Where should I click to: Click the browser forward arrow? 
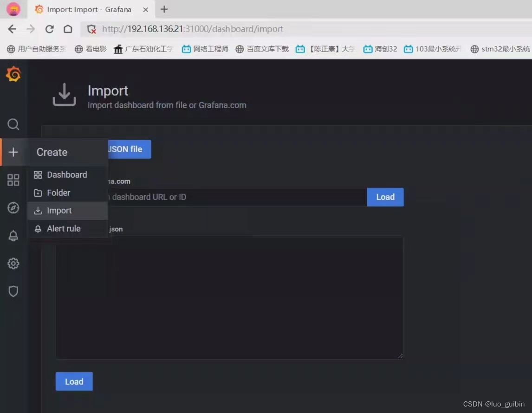[x=31, y=29]
